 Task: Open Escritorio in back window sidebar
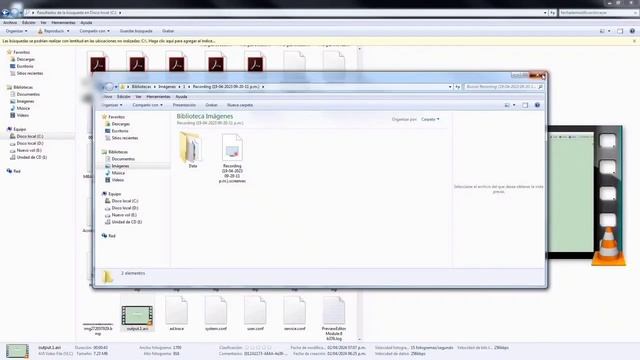(24, 66)
